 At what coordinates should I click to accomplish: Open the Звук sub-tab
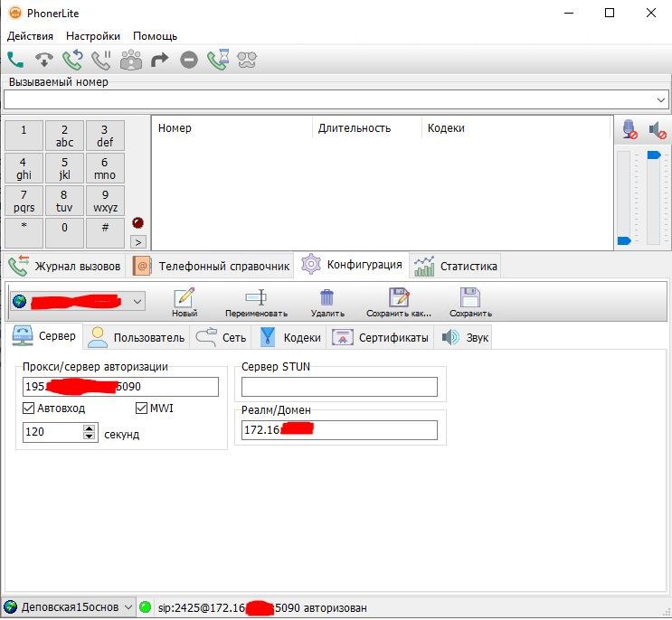pyautogui.click(x=464, y=337)
